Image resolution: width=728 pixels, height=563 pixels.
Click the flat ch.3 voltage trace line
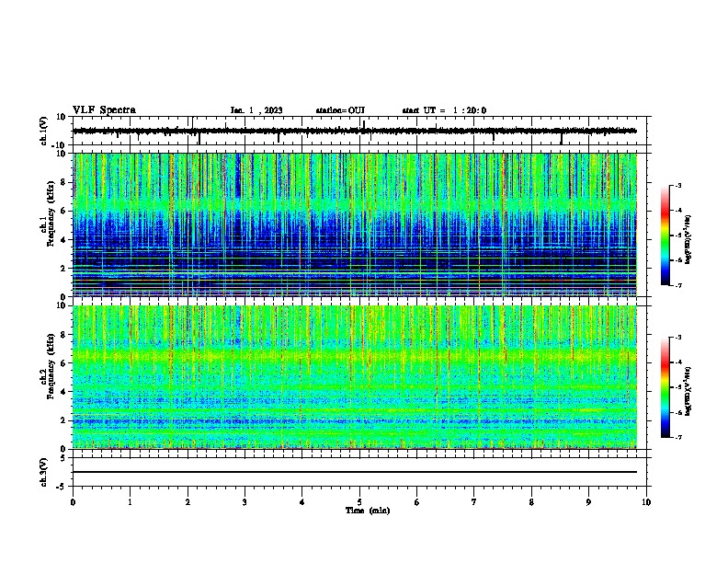[355, 472]
